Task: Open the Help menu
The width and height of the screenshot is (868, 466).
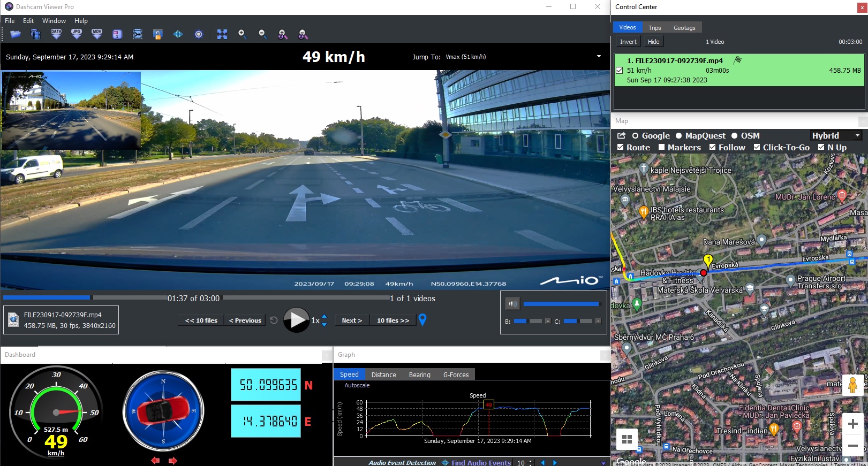Action: (81, 21)
